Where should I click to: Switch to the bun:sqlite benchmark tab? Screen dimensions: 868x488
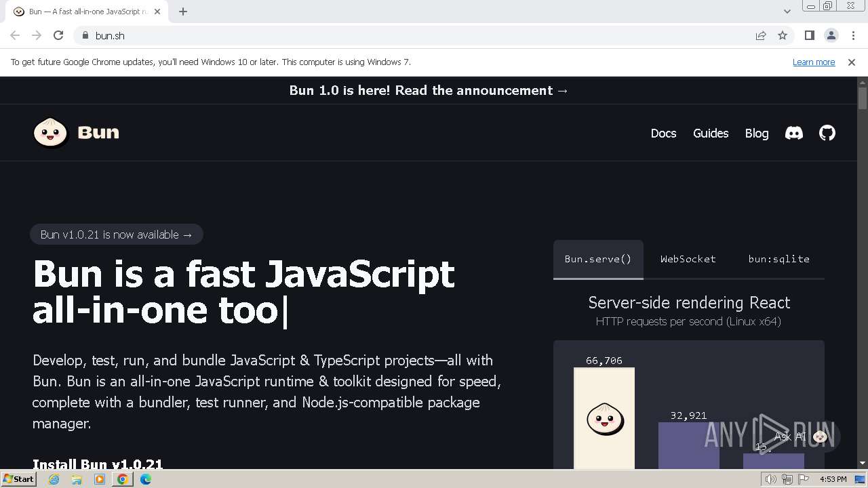(778, 259)
